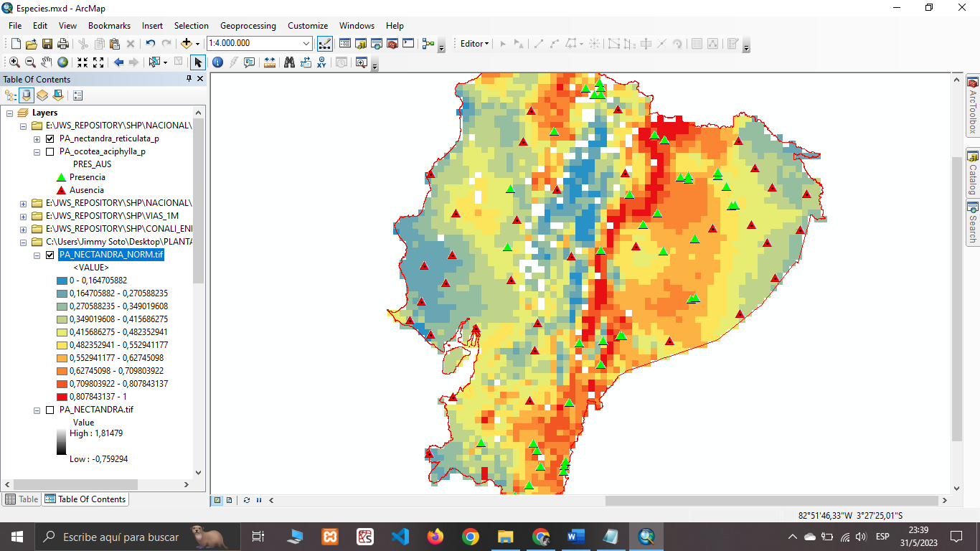Open the ModelBuilder window icon
Image resolution: width=980 pixels, height=551 pixels.
click(x=428, y=44)
